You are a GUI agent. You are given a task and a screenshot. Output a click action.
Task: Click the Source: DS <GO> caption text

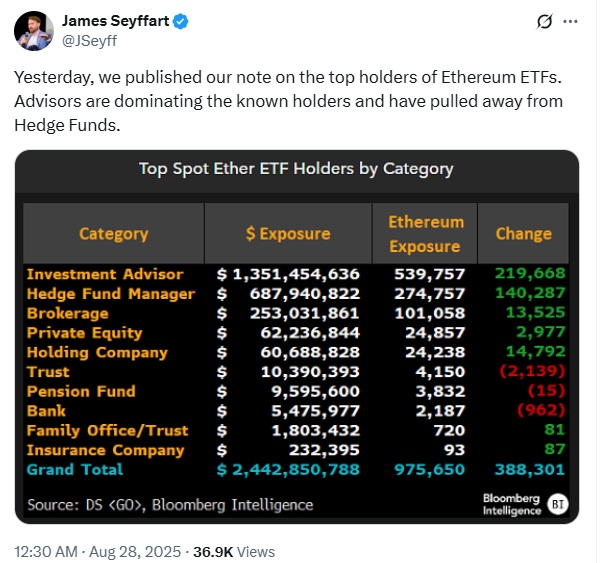coord(170,505)
